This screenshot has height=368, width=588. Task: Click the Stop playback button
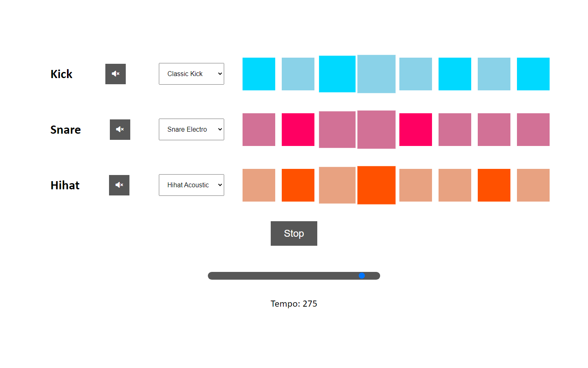click(294, 233)
